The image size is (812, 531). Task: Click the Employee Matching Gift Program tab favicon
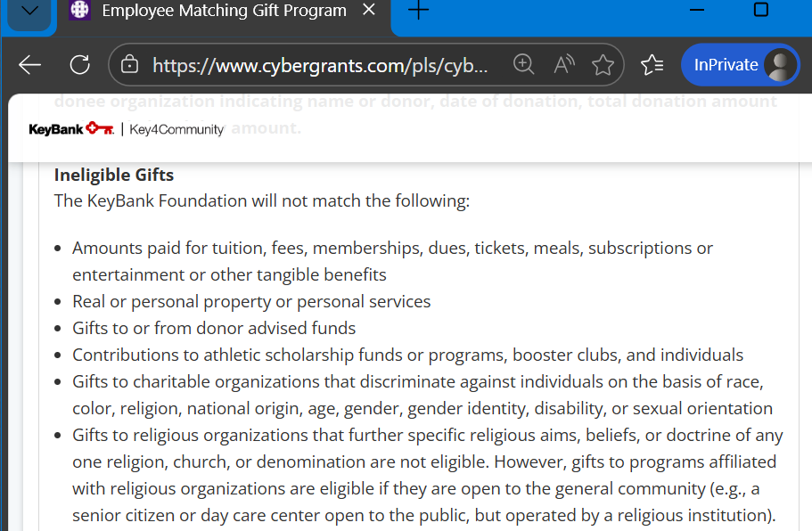[x=79, y=10]
